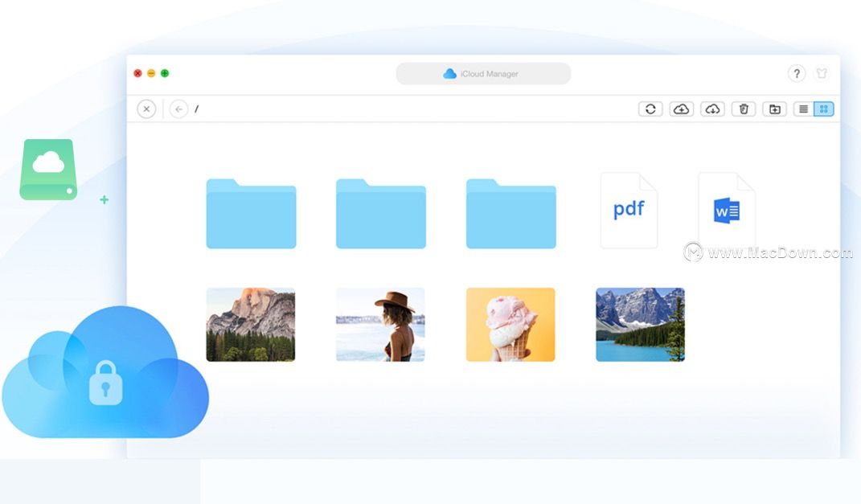The height and width of the screenshot is (504, 861).
Task: Open the help question mark button
Action: click(797, 73)
